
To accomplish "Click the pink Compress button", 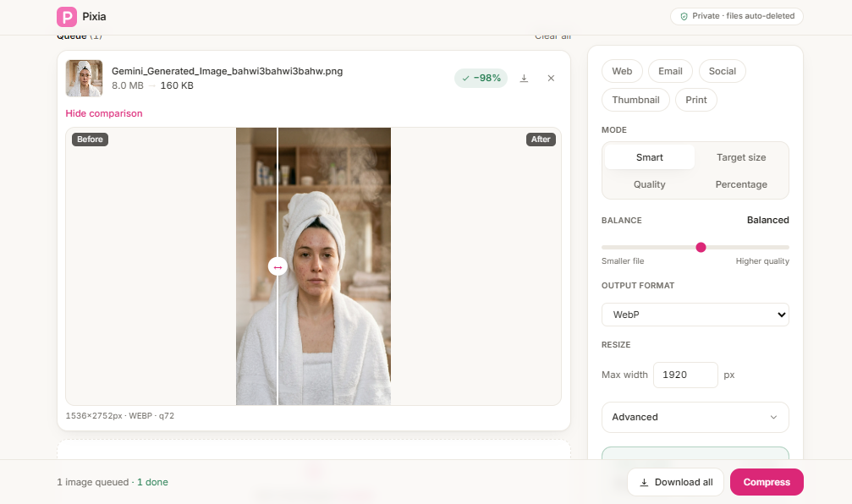I will point(767,482).
